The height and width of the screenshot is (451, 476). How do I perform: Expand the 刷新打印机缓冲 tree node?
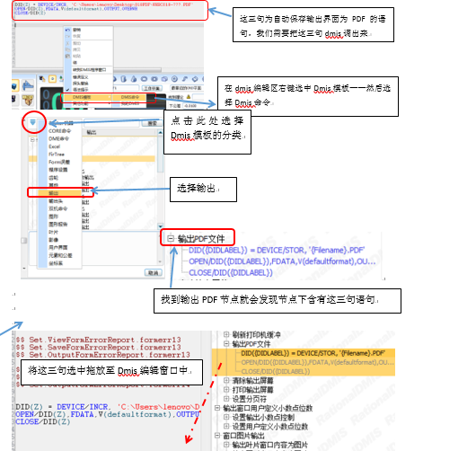(226, 335)
